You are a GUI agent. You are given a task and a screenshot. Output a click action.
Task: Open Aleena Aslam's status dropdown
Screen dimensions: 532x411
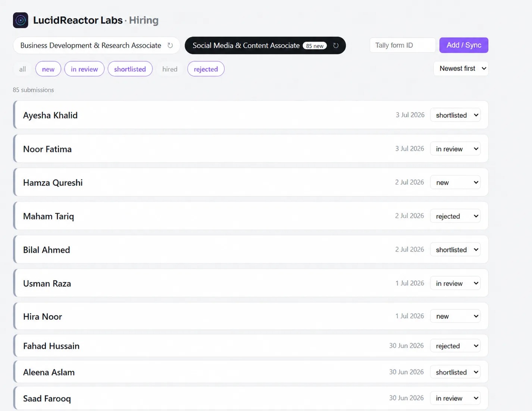pyautogui.click(x=456, y=372)
